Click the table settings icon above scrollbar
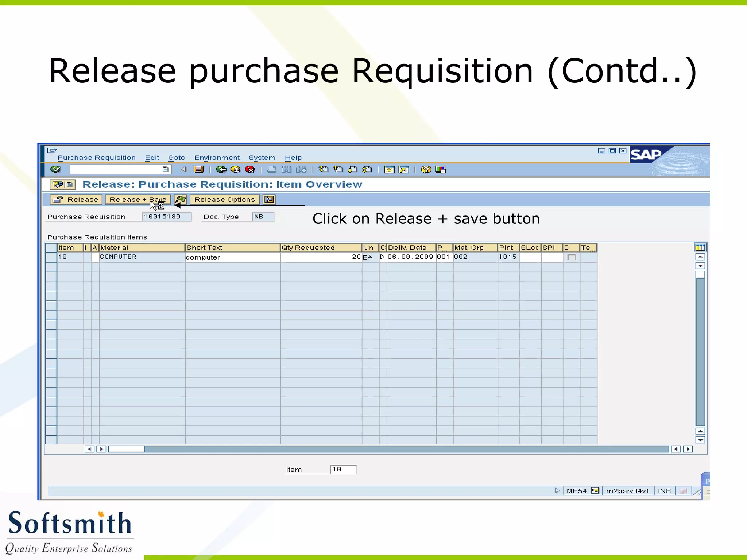The image size is (747, 560). tap(700, 248)
